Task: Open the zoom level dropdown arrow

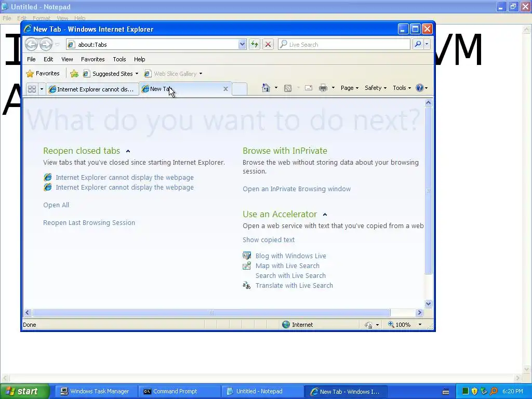Action: tap(420, 324)
